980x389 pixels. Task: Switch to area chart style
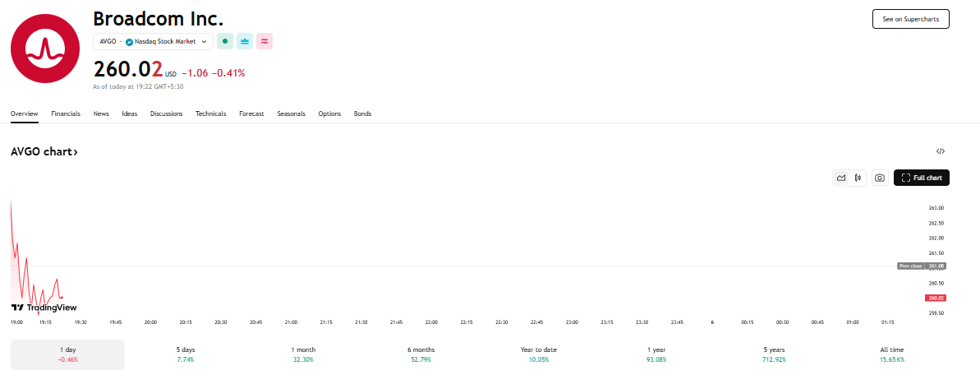coord(841,178)
